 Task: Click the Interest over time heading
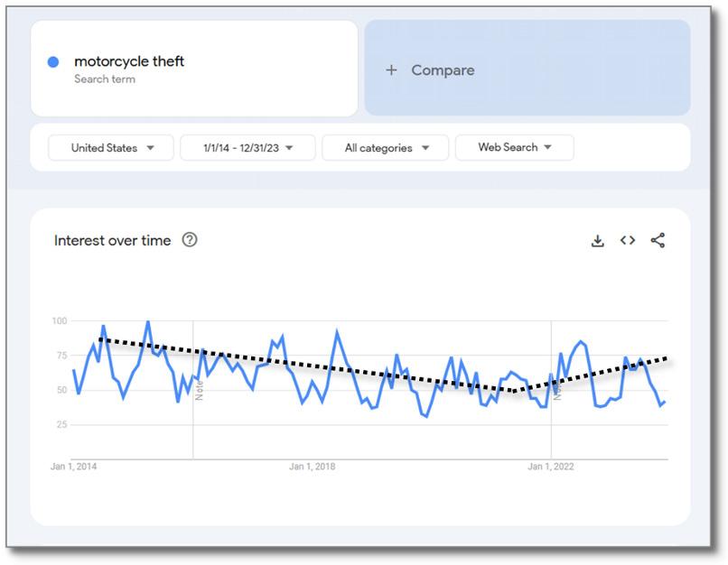coord(112,240)
